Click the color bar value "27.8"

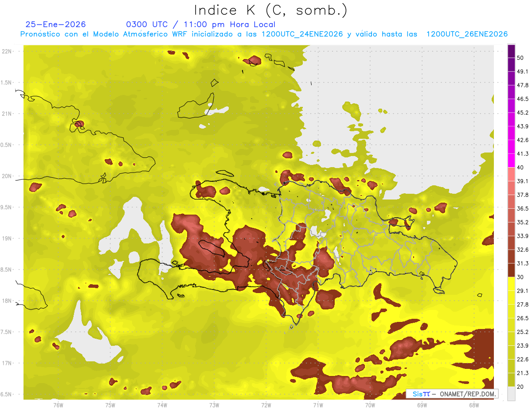(x=523, y=304)
